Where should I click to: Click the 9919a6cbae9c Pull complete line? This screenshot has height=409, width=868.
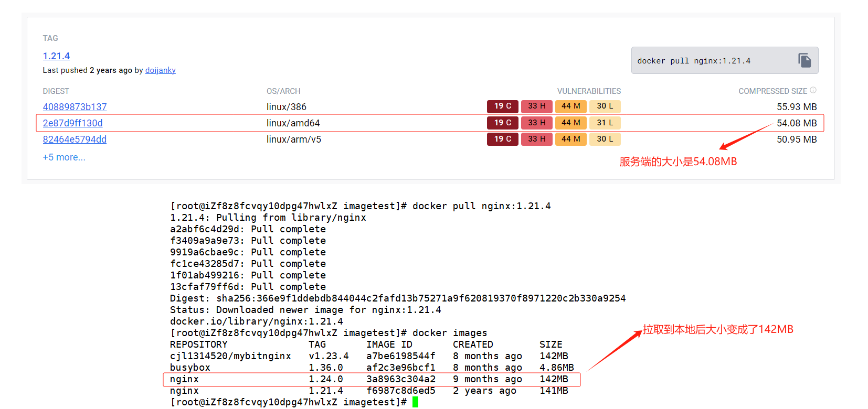coord(248,252)
